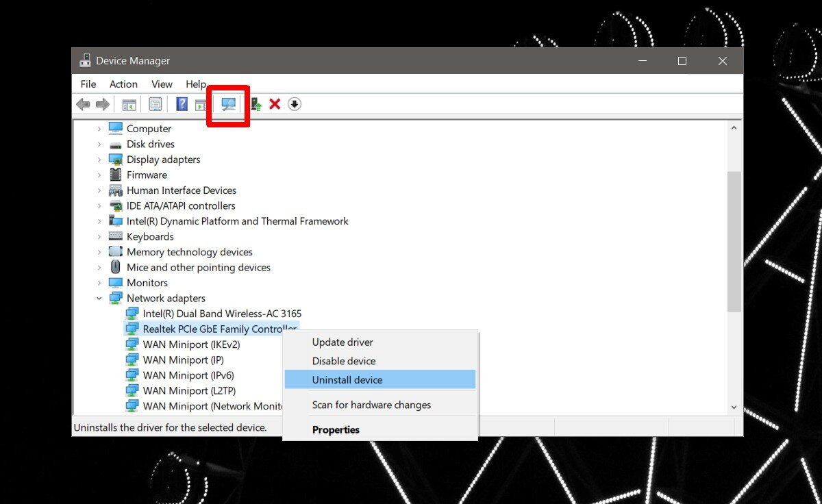The image size is (822, 504).
Task: Expand the Display adapters category
Action: tap(99, 160)
